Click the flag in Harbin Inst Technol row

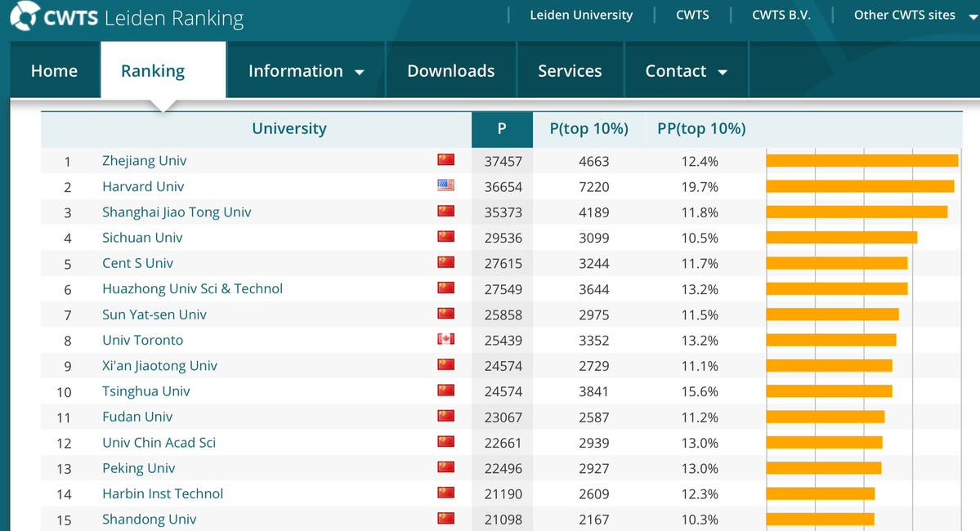445,493
